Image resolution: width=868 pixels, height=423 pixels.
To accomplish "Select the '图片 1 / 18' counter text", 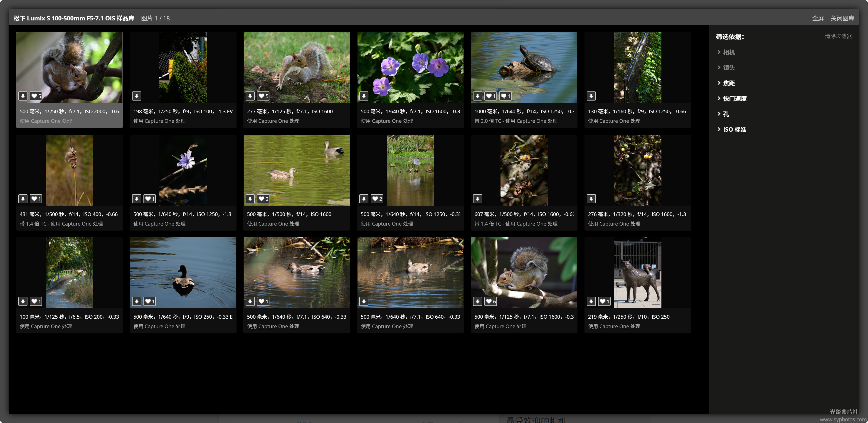I will point(155,18).
